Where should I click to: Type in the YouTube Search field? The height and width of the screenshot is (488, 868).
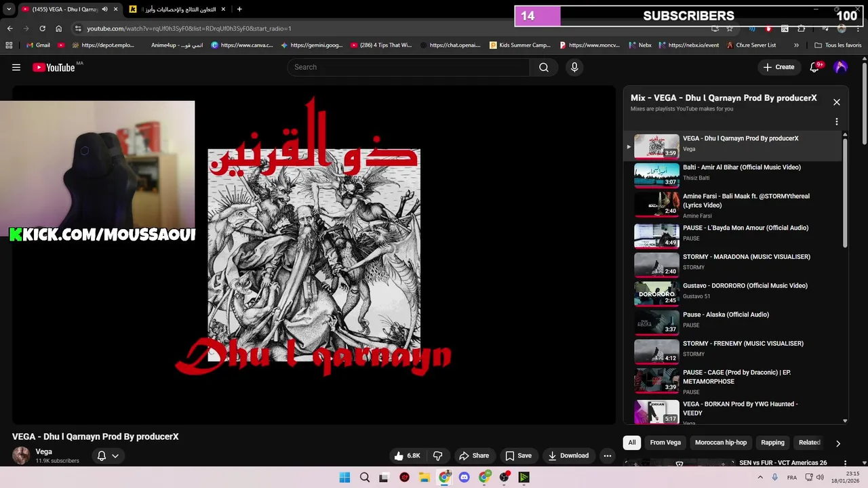pos(409,67)
